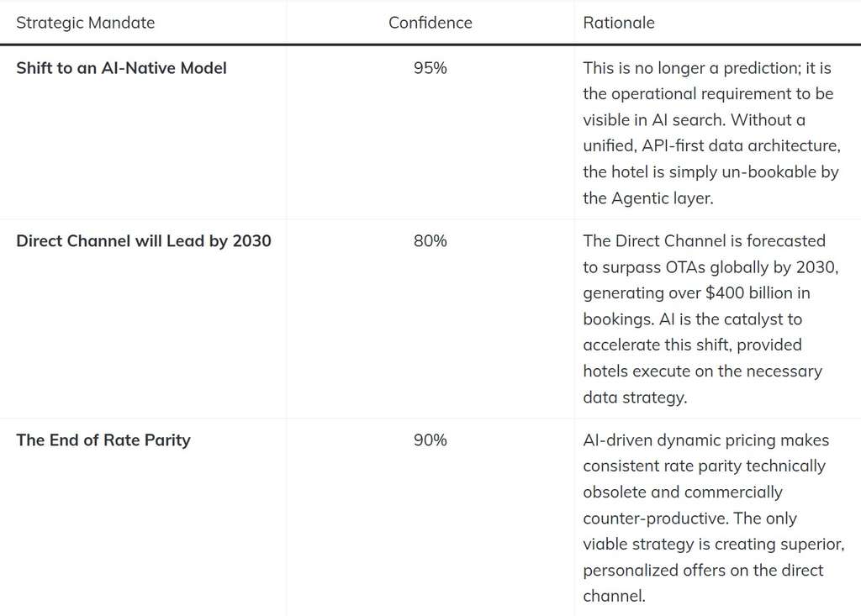Image resolution: width=861 pixels, height=616 pixels.
Task: Click the 80% confidence value
Action: (430, 241)
